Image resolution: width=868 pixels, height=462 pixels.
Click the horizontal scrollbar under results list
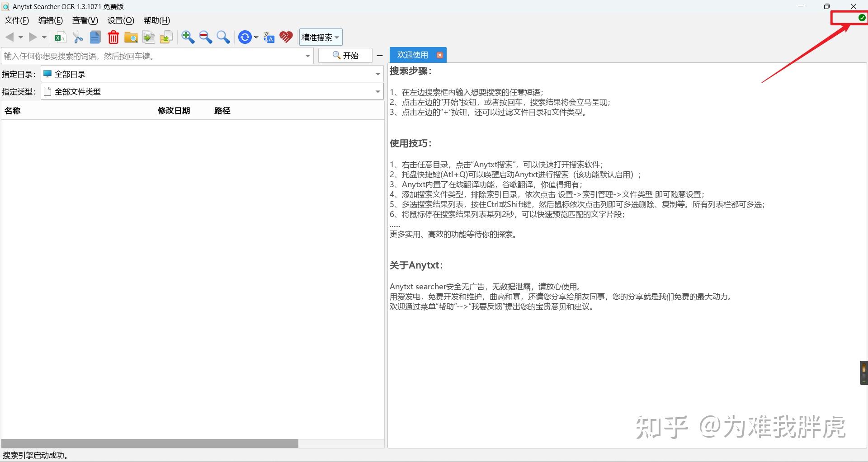coord(149,444)
